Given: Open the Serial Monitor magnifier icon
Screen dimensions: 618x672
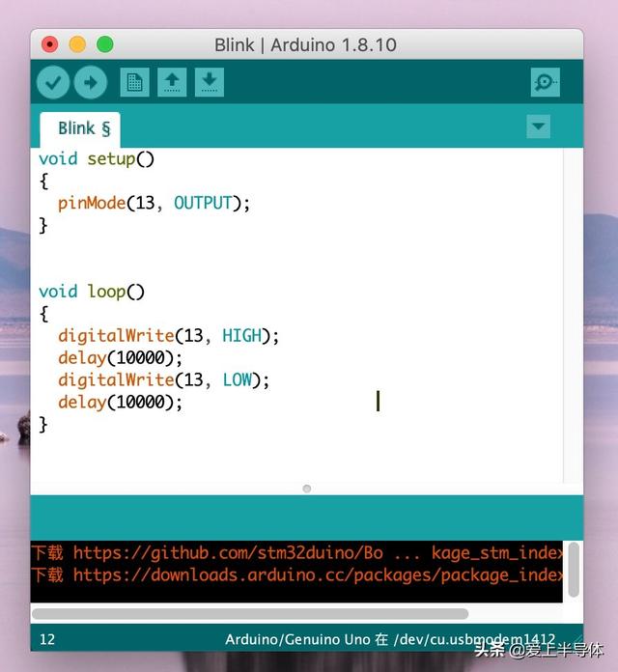Looking at the screenshot, I should (546, 82).
